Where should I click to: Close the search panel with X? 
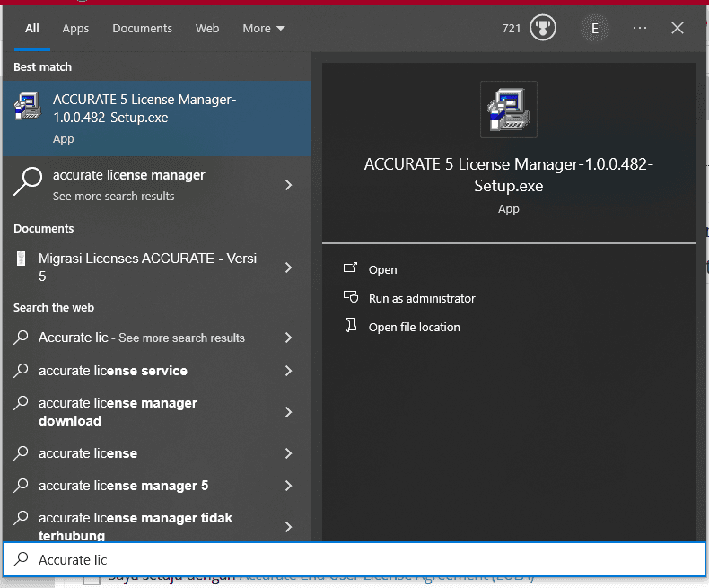pos(677,28)
